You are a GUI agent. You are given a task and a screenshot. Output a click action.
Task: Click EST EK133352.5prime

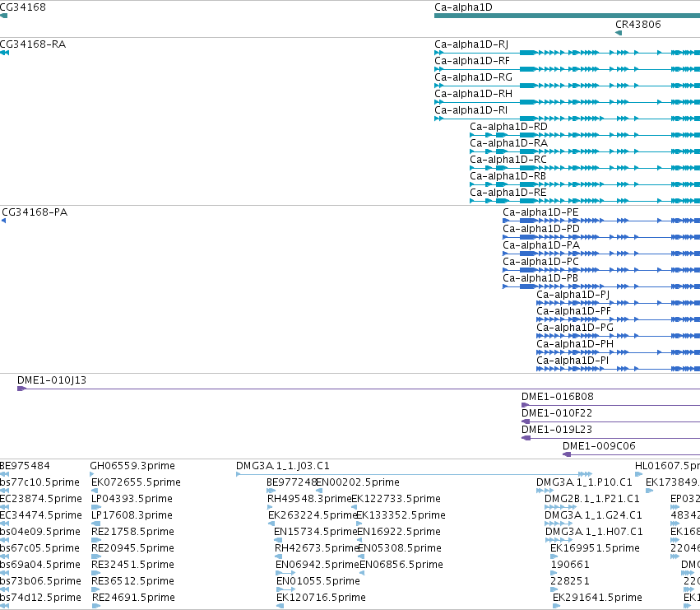(x=401, y=515)
